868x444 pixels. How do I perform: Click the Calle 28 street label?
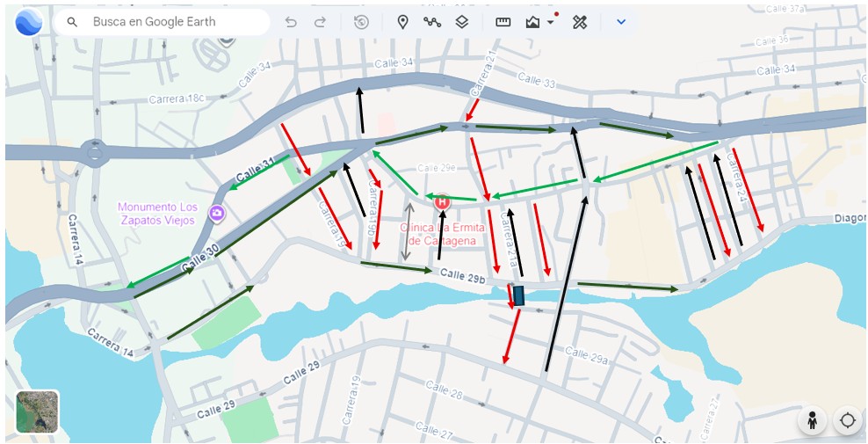(444, 389)
